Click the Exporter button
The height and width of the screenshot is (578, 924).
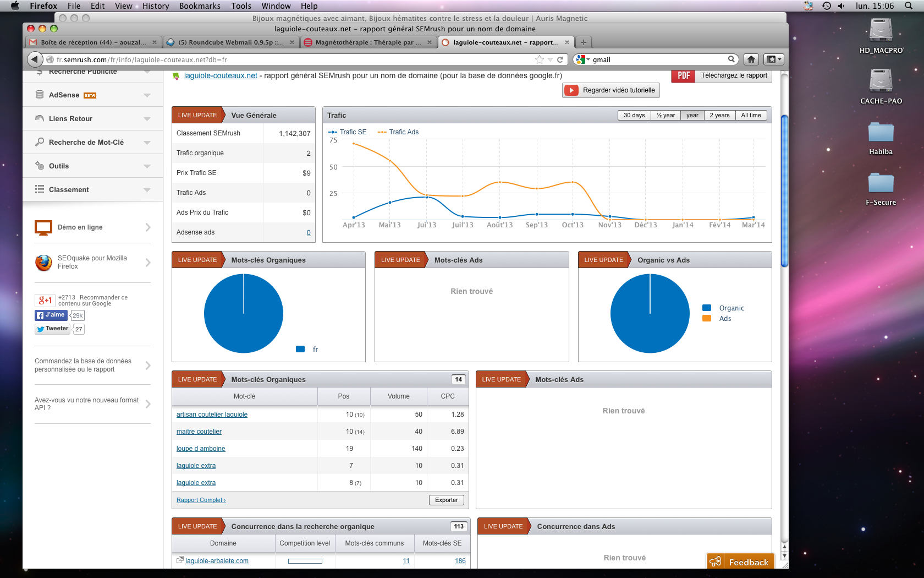[x=446, y=500]
